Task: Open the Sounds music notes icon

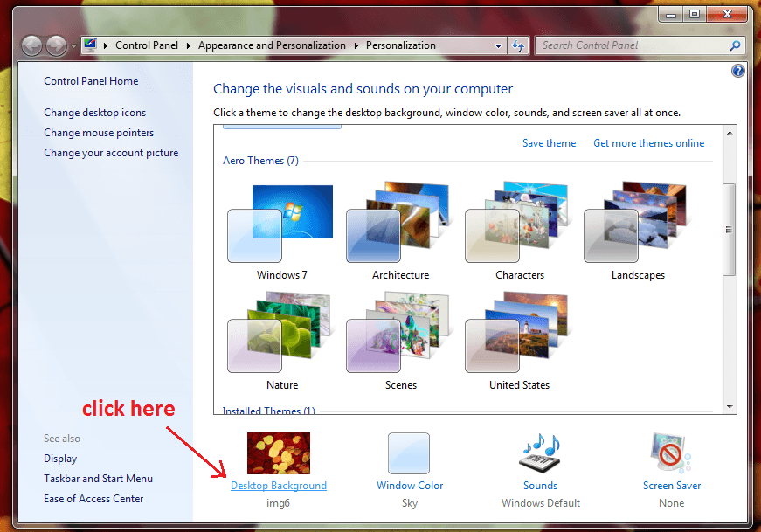Action: pyautogui.click(x=540, y=453)
